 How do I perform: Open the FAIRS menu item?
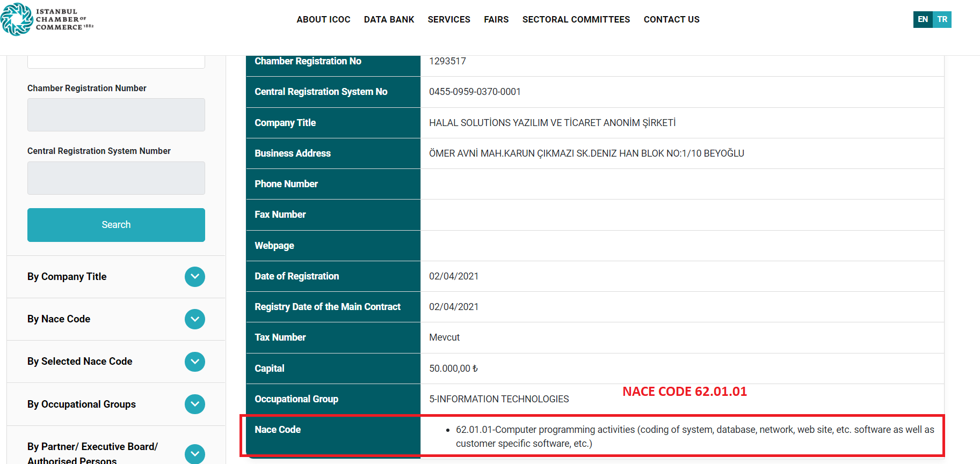496,19
